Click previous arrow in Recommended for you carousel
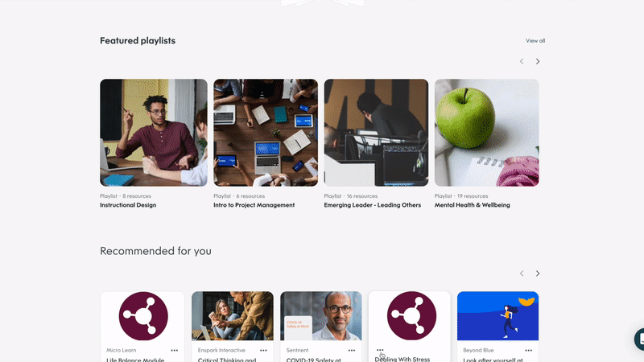Image resolution: width=644 pixels, height=362 pixels. 522,274
